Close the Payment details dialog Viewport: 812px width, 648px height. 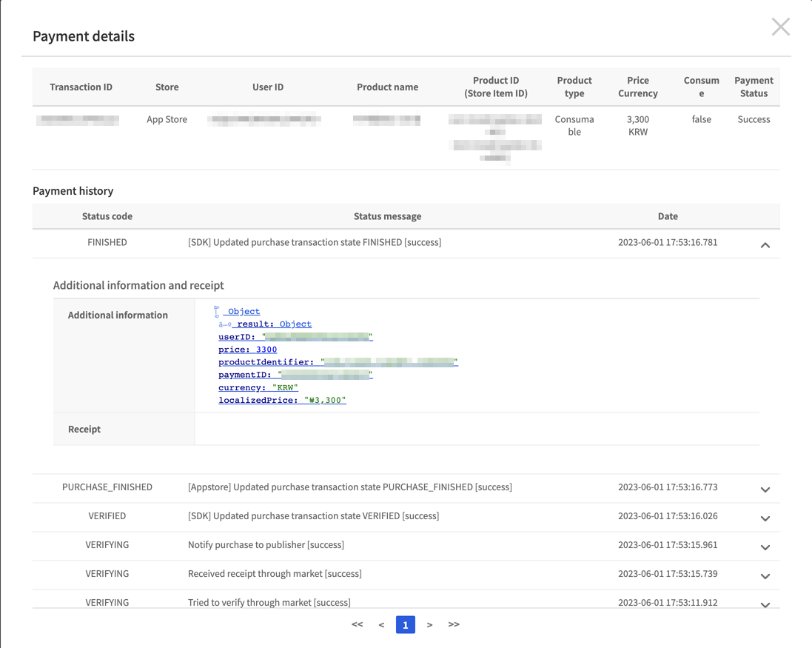tap(780, 27)
